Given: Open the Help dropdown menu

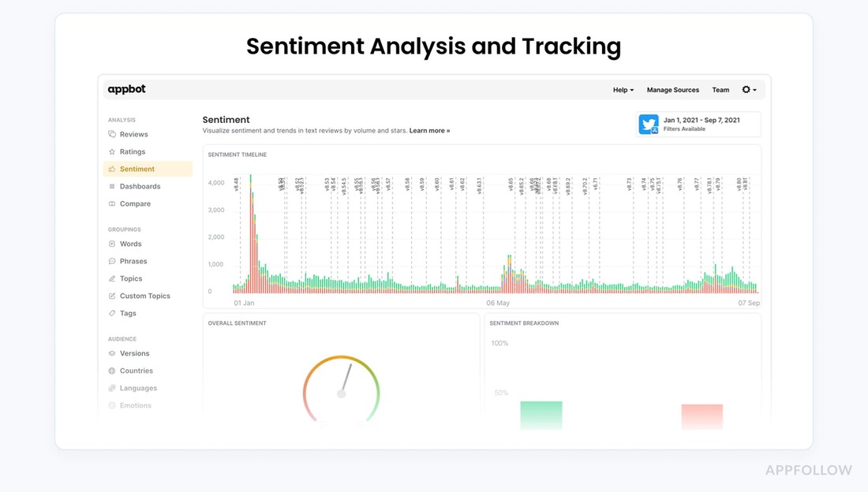Looking at the screenshot, I should (x=623, y=90).
